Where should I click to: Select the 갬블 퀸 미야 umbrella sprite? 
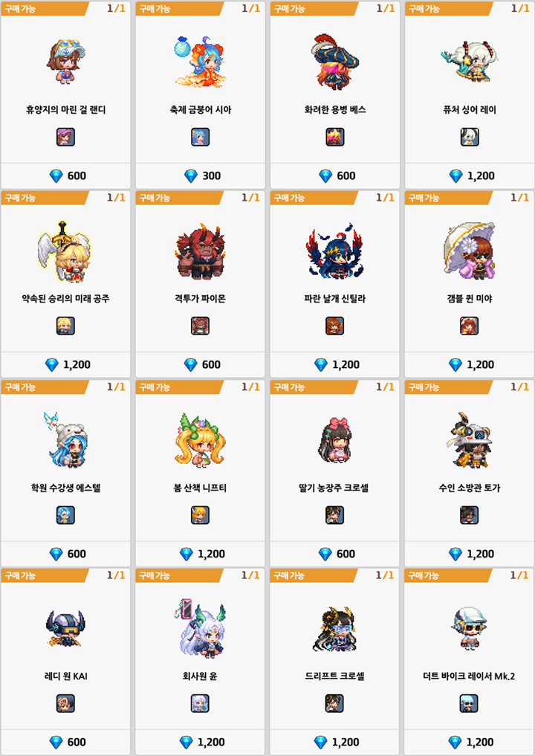pos(470,251)
